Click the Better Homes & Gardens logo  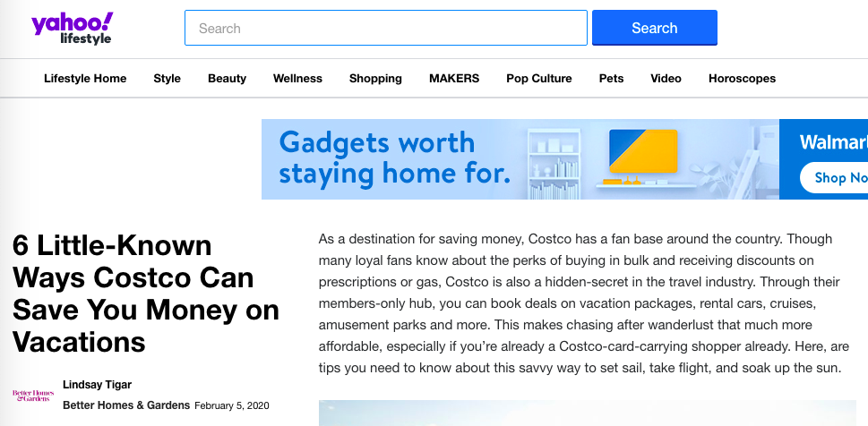[x=33, y=395]
